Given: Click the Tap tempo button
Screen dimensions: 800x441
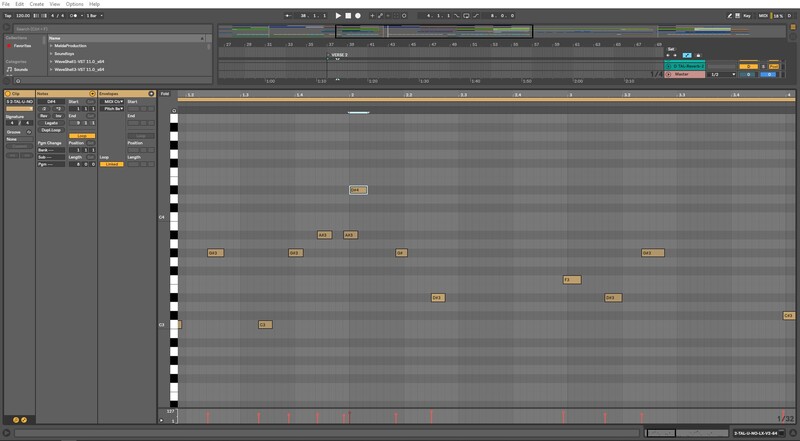Looking at the screenshot, I should [7, 16].
